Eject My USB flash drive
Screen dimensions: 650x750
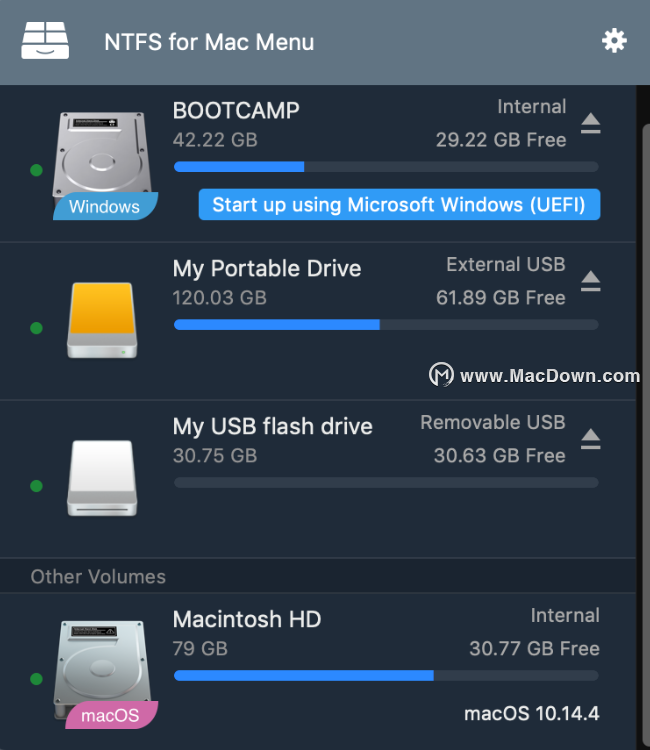click(x=591, y=439)
